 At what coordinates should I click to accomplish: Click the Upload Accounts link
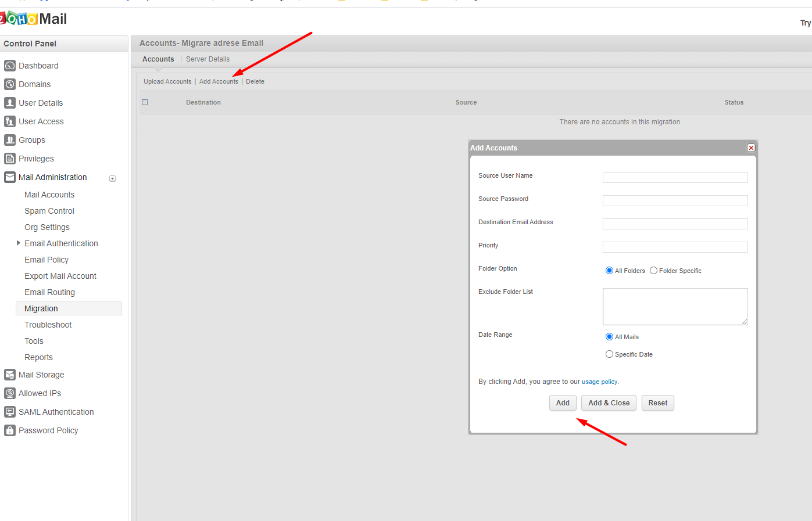click(167, 82)
